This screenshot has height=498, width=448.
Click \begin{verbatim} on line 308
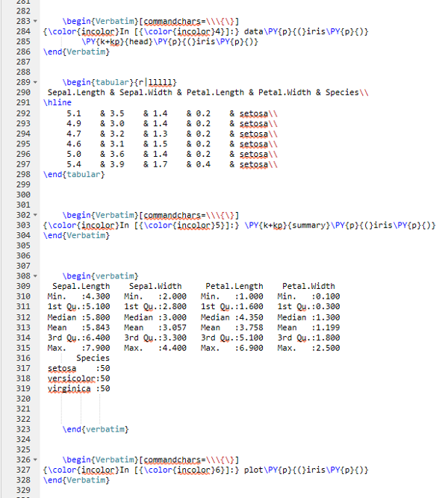click(100, 276)
